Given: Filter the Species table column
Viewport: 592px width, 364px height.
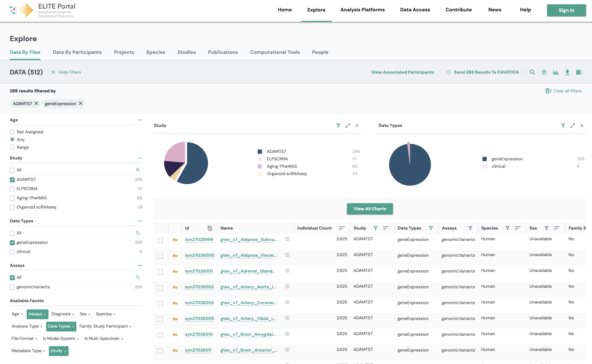Looking at the screenshot, I should click(x=507, y=228).
